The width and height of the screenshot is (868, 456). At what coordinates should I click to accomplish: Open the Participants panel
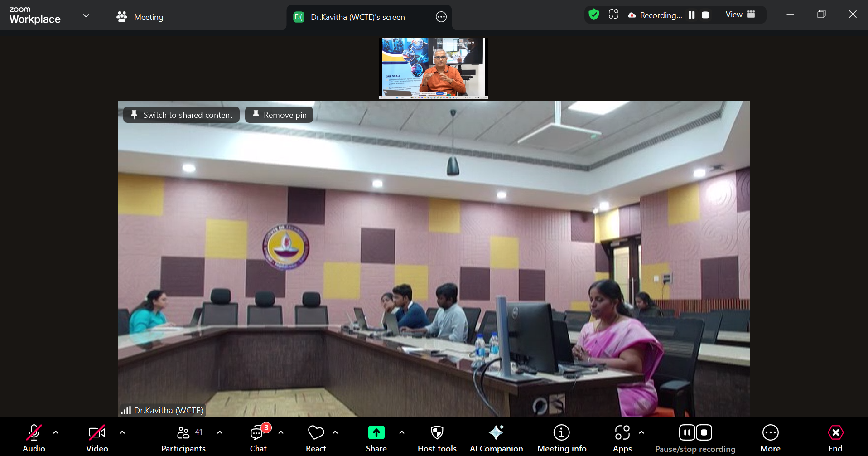click(x=183, y=438)
